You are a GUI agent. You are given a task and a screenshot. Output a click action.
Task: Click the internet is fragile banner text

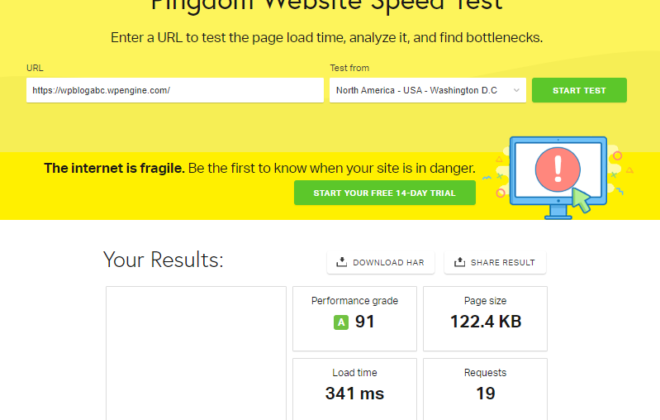point(260,168)
